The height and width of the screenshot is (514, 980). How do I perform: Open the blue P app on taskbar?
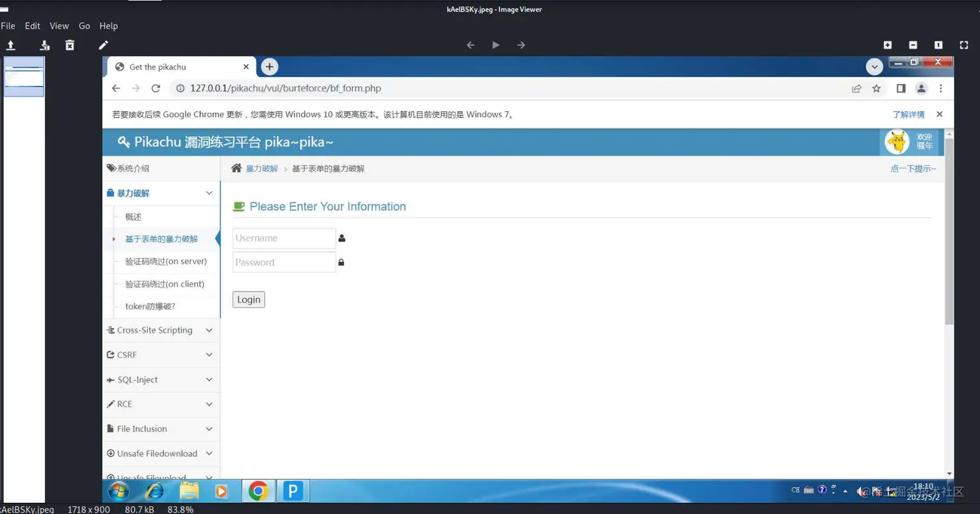293,491
